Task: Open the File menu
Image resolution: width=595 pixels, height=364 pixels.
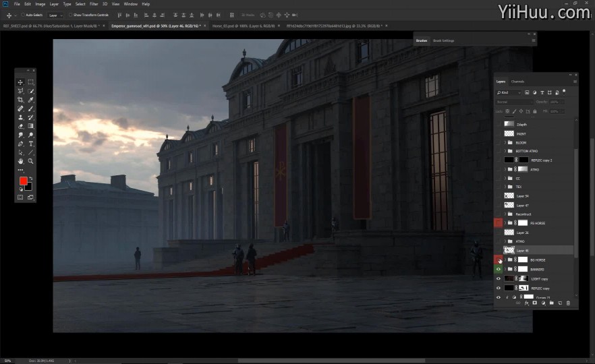Action: (x=17, y=4)
